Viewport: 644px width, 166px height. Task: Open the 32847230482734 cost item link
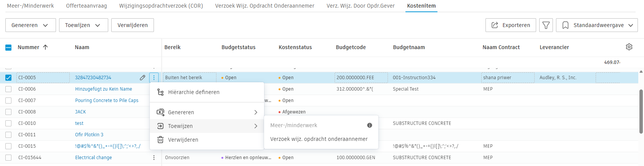tap(93, 78)
